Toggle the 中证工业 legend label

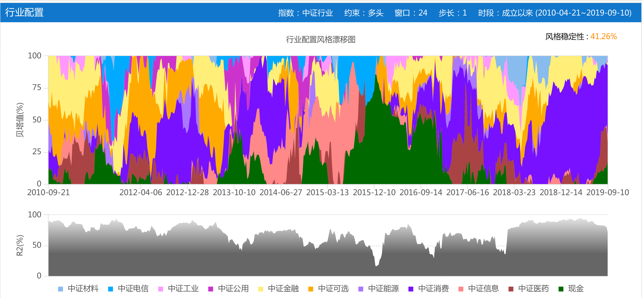pyautogui.click(x=184, y=288)
